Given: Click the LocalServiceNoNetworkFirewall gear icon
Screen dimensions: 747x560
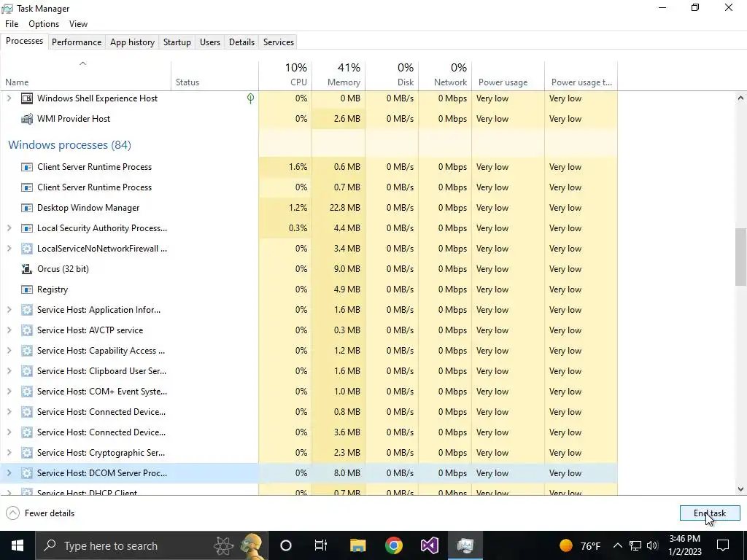Looking at the screenshot, I should coord(27,249).
